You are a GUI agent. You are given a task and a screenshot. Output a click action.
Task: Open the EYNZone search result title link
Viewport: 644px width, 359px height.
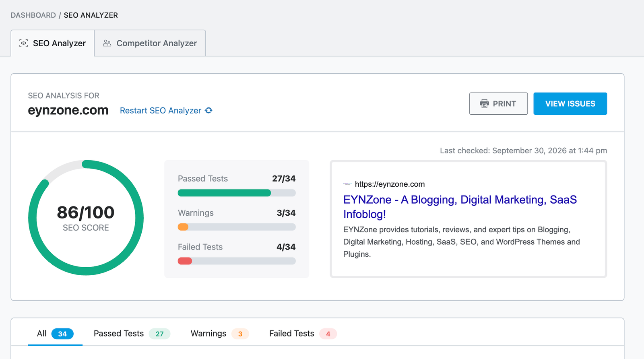[x=460, y=207]
